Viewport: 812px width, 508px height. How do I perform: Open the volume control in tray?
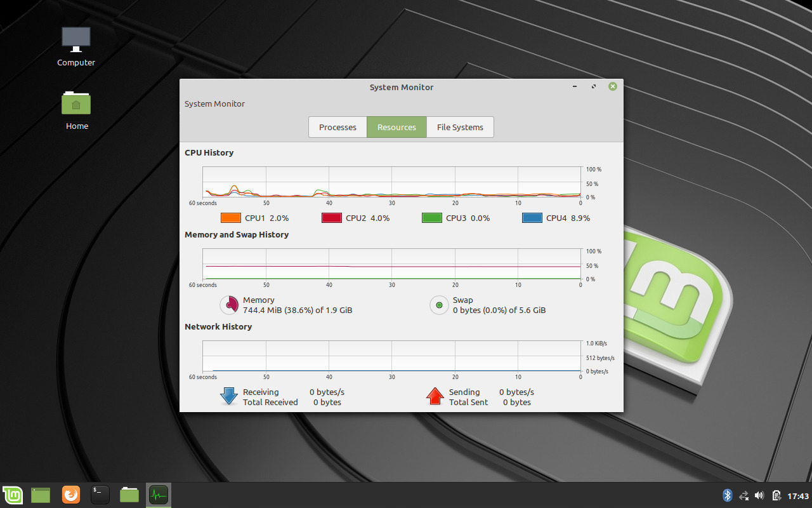[759, 495]
